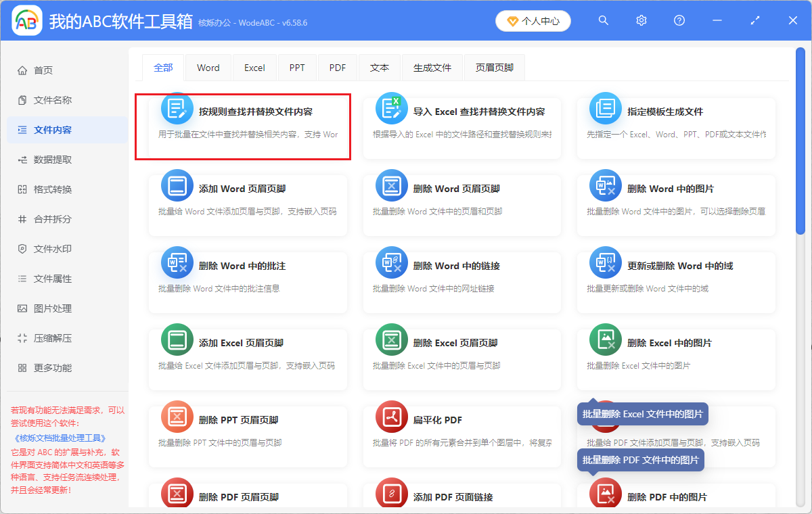Click the 添加 Word 页眉页脚 icon
This screenshot has width=812, height=514.
177,185
